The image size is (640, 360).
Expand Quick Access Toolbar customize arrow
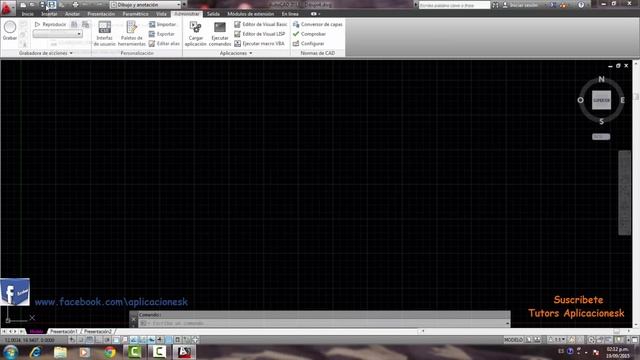point(184,5)
